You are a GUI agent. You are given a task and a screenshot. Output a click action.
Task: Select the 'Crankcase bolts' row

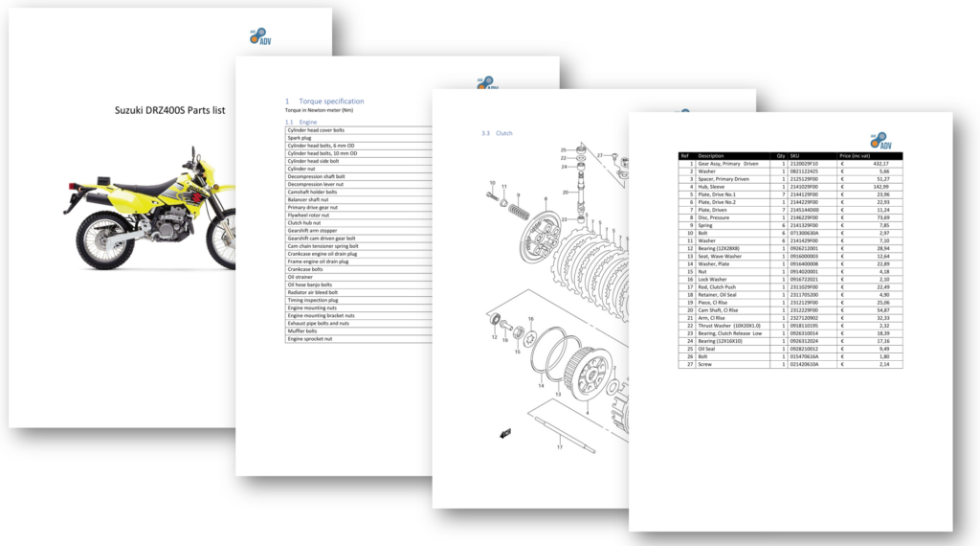(359, 269)
